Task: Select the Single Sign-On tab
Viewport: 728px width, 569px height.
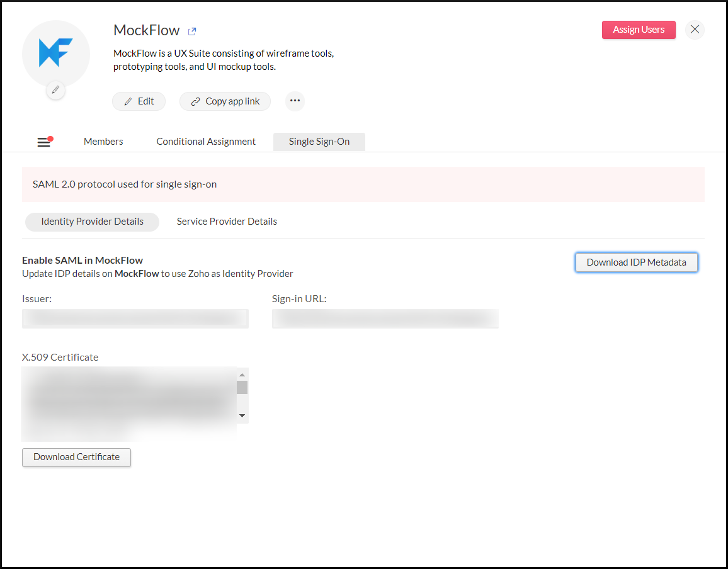Action: [x=319, y=142]
